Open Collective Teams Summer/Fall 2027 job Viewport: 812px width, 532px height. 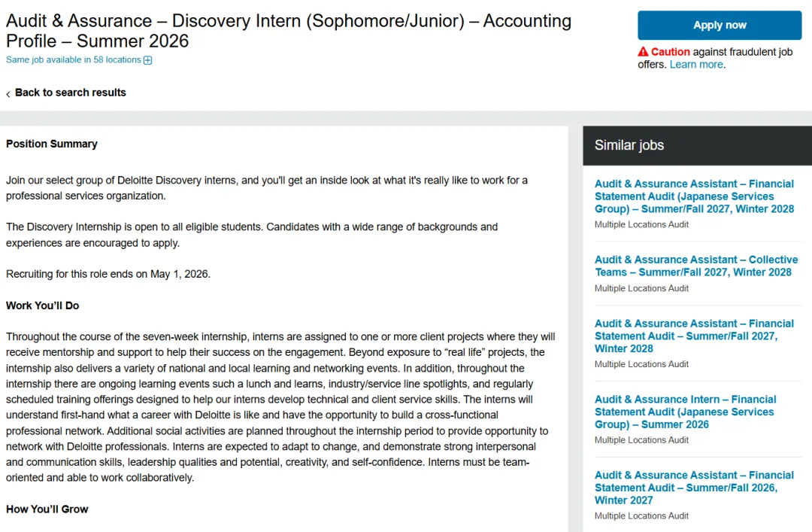(x=696, y=266)
